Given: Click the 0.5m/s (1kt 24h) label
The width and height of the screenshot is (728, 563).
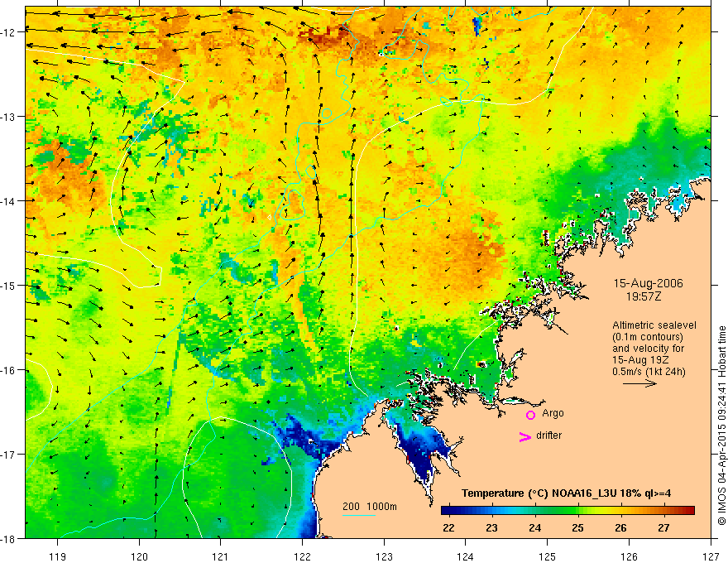Looking at the screenshot, I should [x=649, y=372].
